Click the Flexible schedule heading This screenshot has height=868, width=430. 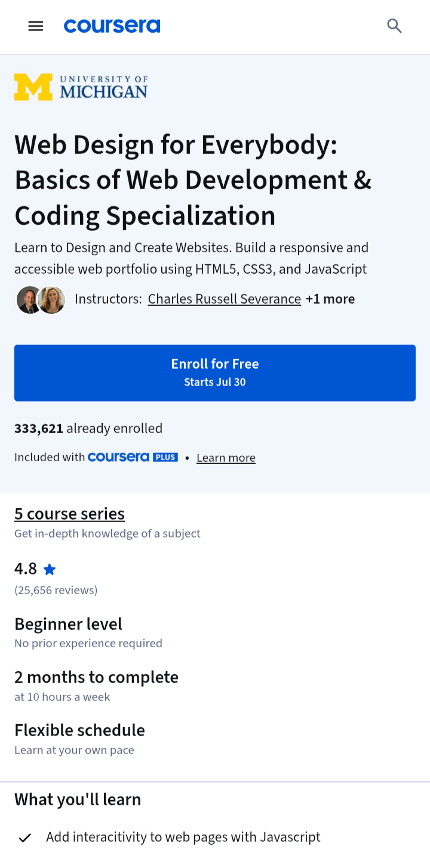[79, 730]
